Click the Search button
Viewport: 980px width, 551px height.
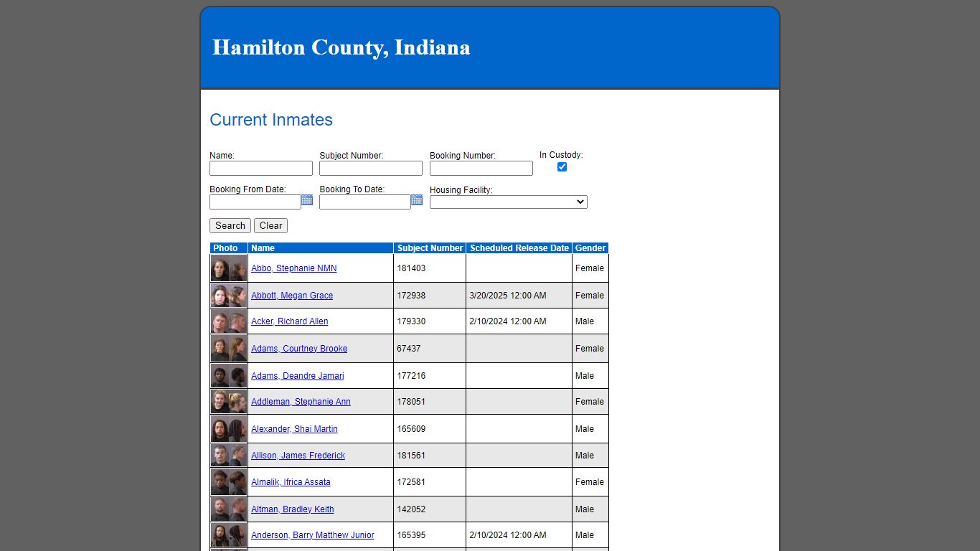230,225
